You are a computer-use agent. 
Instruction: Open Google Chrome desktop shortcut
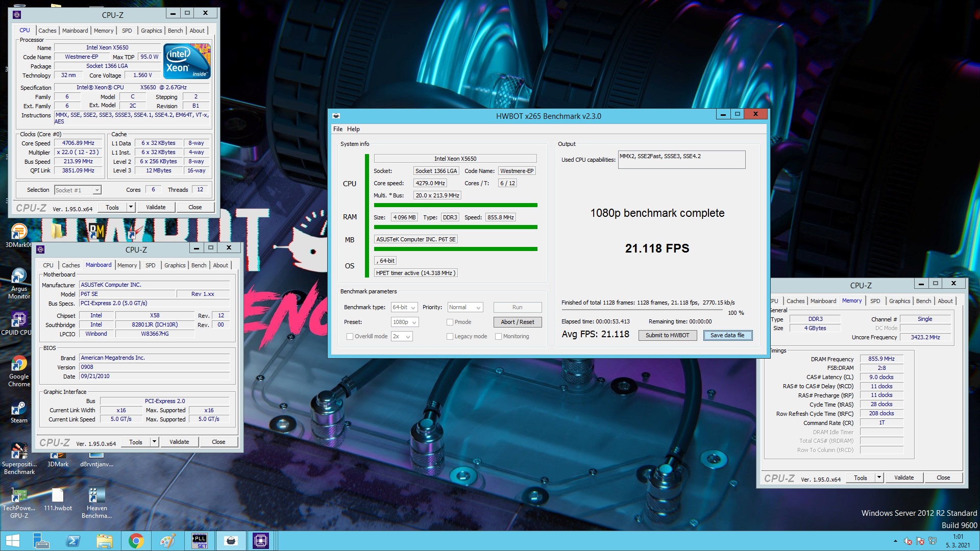19,371
